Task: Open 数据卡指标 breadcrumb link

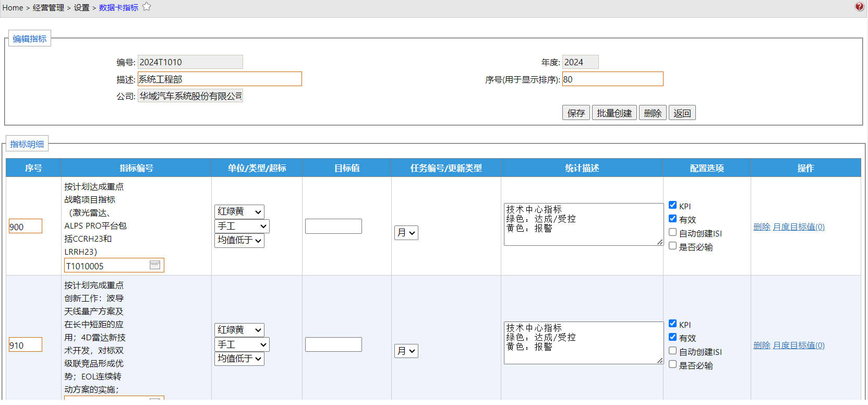Action: point(118,8)
